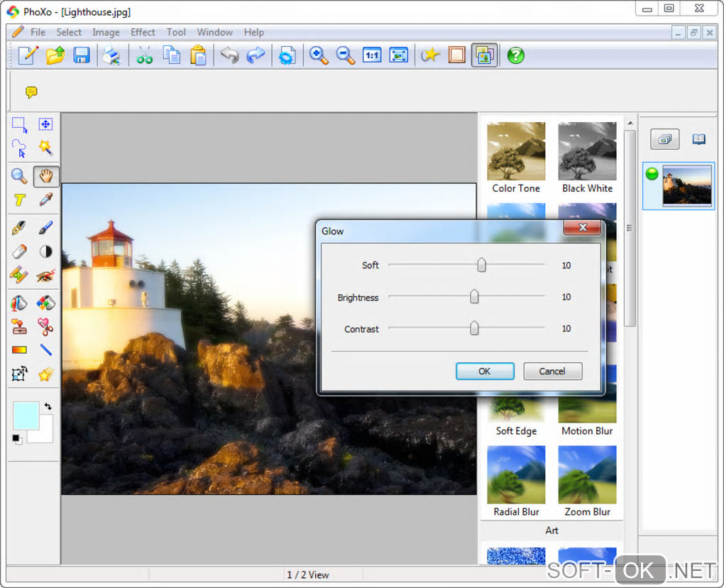Screen dimensions: 724x588
Task: Open the Help menu
Action: 254,33
